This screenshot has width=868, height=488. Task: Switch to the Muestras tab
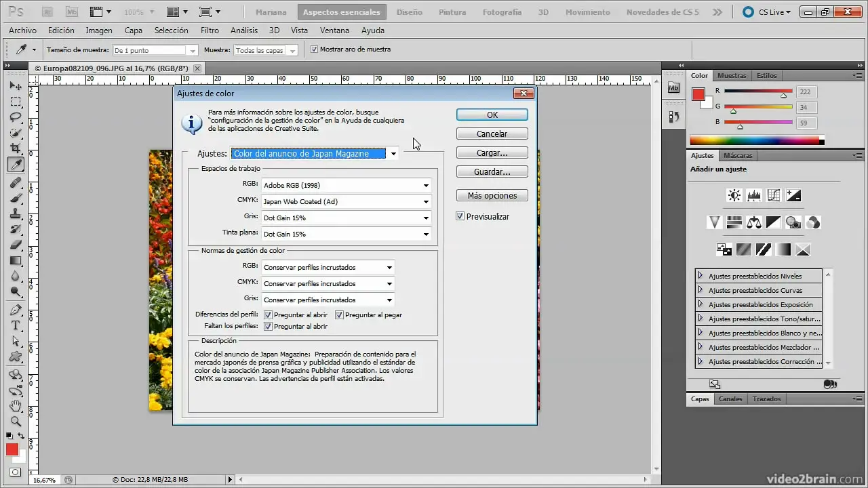coord(732,75)
